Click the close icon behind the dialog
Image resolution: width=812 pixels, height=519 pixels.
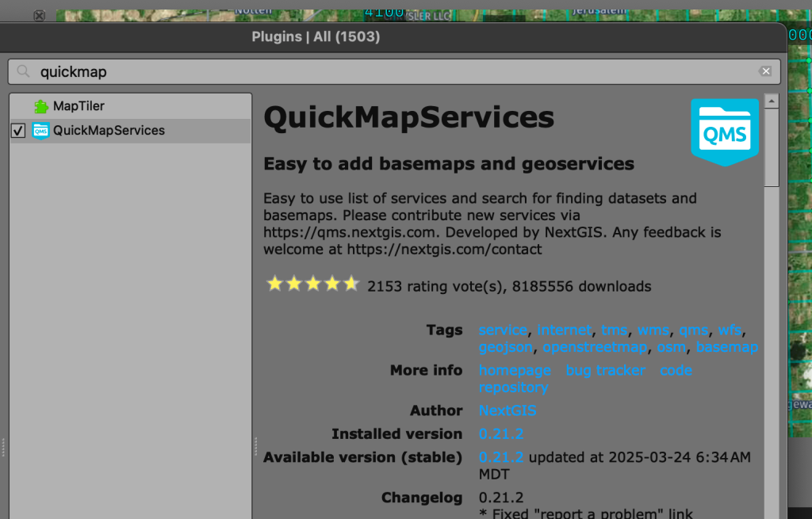pos(40,16)
